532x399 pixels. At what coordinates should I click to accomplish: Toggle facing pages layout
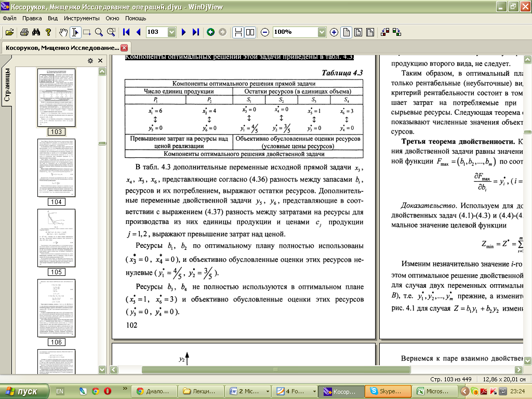(x=250, y=32)
